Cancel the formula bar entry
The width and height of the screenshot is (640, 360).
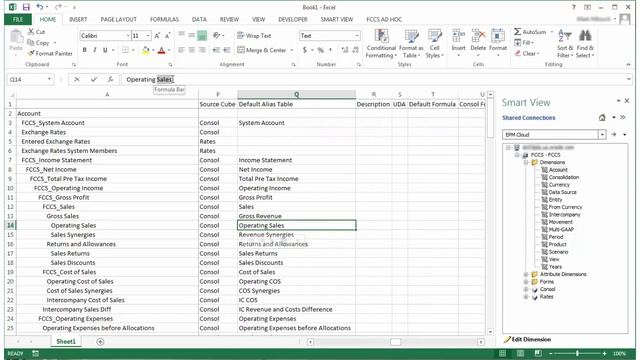point(77,80)
